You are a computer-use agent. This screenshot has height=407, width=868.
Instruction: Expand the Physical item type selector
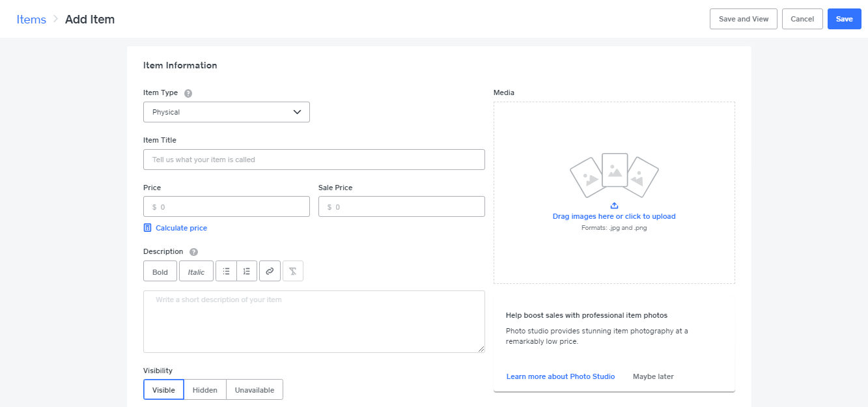(226, 111)
